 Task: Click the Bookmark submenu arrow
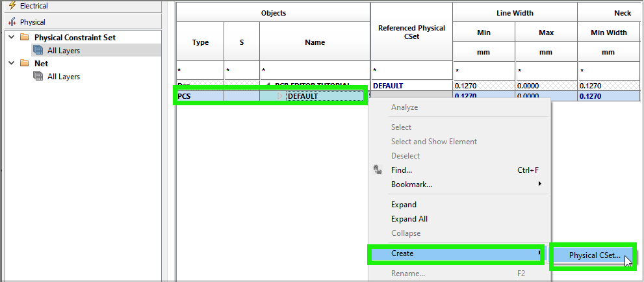(540, 184)
